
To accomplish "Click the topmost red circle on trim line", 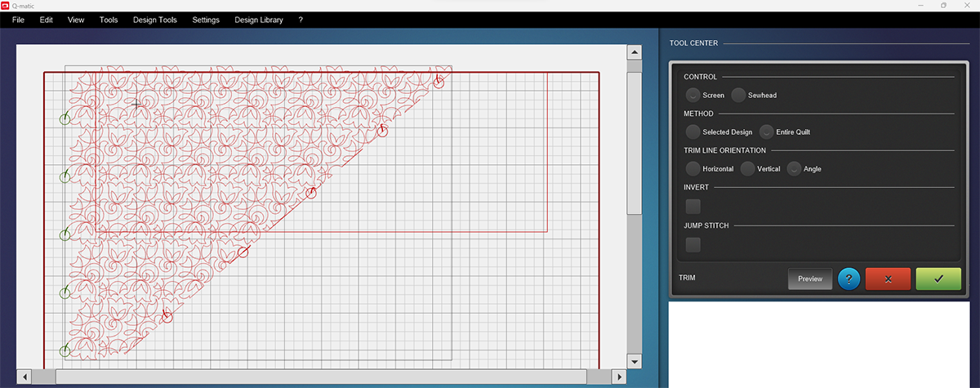I will [x=439, y=82].
